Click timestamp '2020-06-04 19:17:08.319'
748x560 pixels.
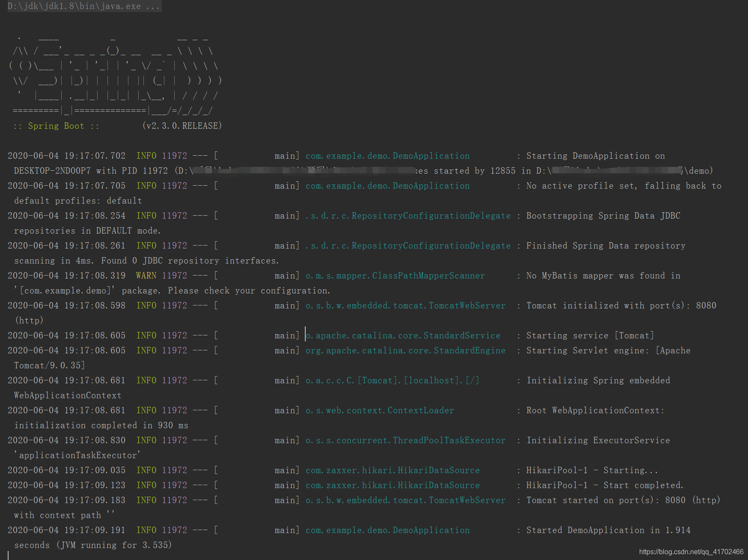coord(67,276)
